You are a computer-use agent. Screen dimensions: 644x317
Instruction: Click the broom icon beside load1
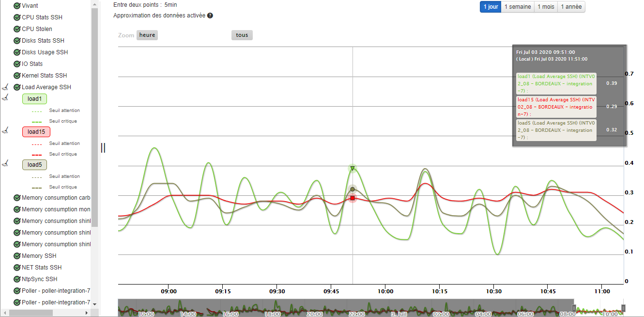(x=5, y=97)
